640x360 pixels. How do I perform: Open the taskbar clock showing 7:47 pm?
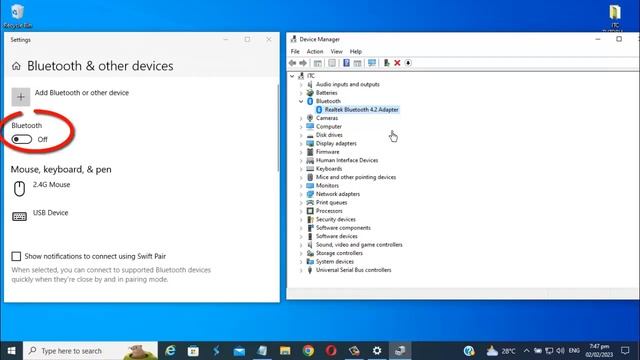coord(599,351)
